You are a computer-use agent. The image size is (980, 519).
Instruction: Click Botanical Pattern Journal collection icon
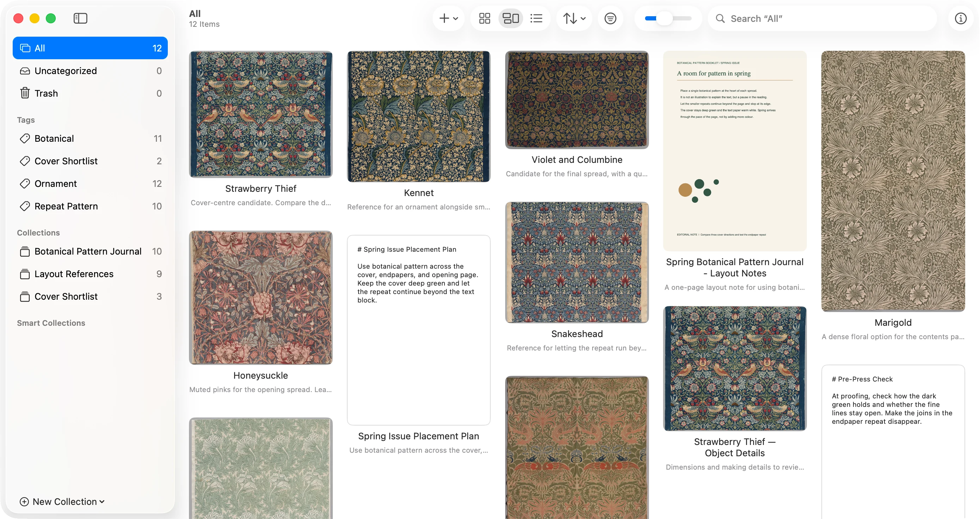click(25, 251)
